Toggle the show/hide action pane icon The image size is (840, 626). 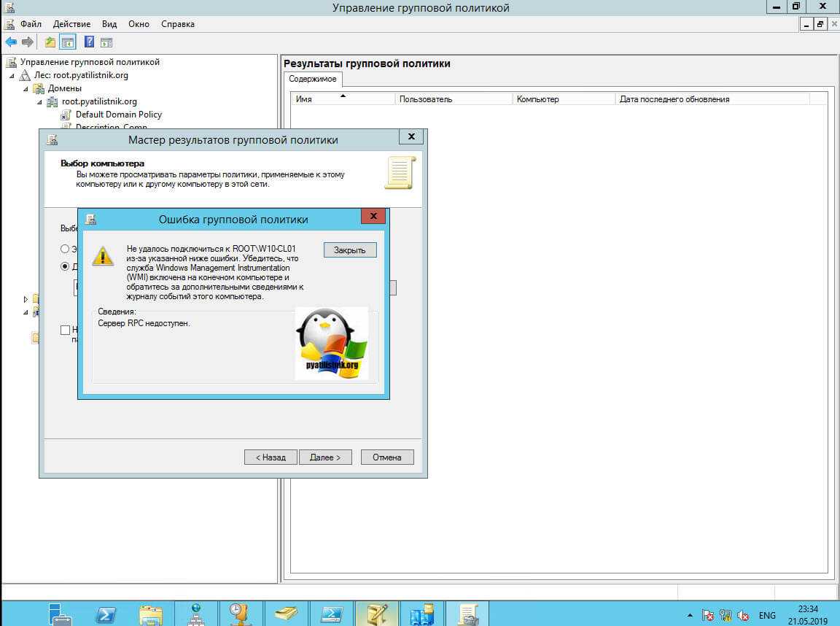click(106, 42)
